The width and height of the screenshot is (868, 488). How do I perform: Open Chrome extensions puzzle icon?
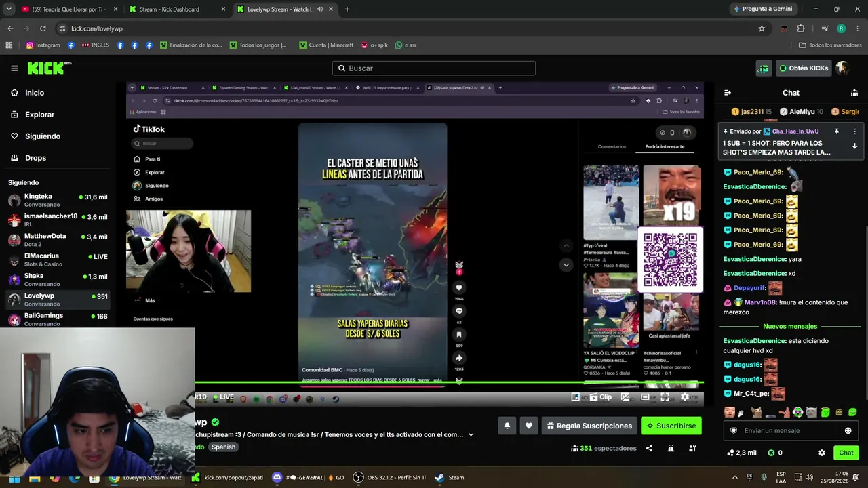pyautogui.click(x=801, y=28)
